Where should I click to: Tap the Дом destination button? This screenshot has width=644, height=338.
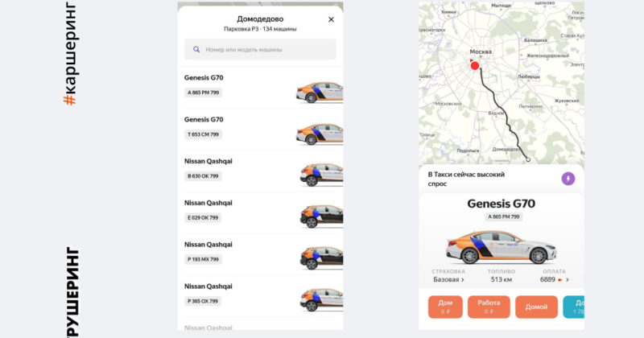[445, 307]
